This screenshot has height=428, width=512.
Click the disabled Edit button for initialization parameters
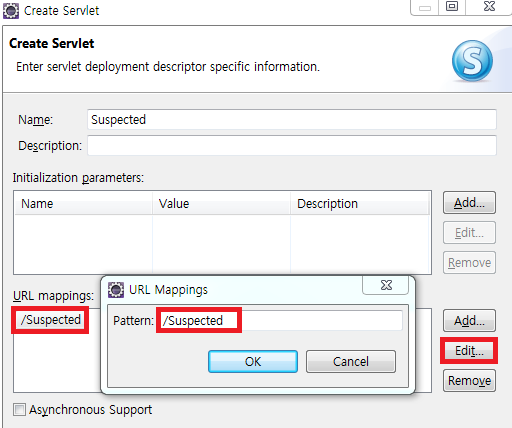pyautogui.click(x=469, y=233)
